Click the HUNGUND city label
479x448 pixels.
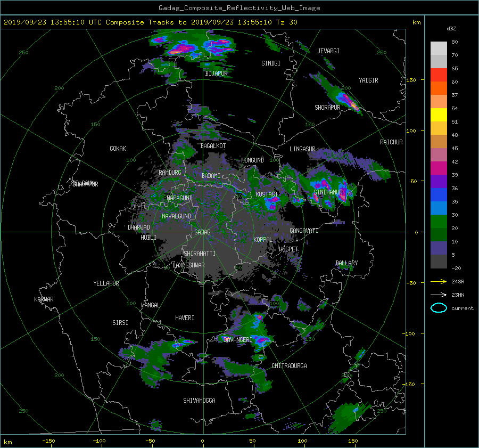click(x=252, y=160)
